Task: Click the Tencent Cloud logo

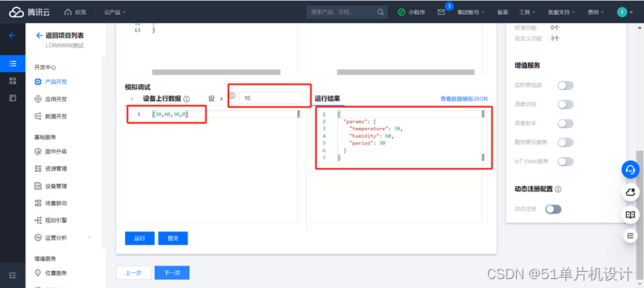Action: click(x=30, y=12)
